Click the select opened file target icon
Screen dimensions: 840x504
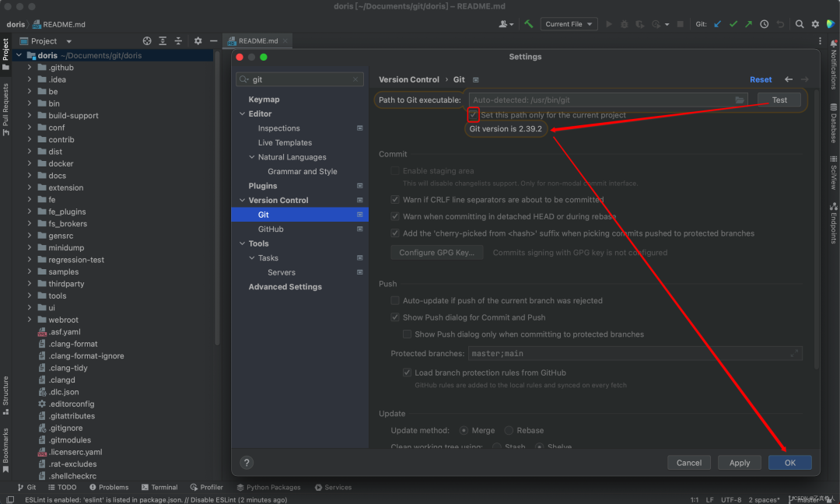(147, 40)
